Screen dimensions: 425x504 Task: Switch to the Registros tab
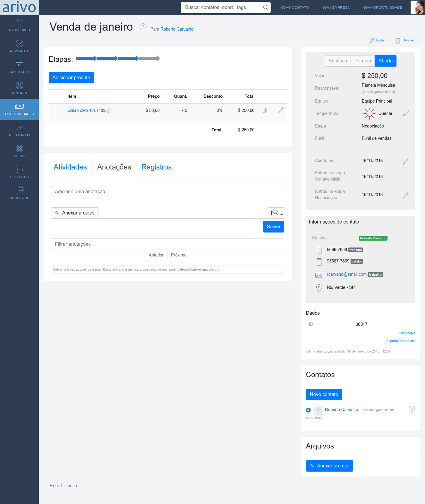(156, 167)
